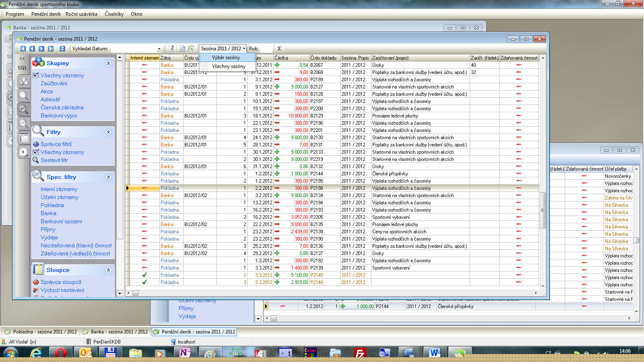Click the Akce link under Skupiny
Screen dimensions: 644x362
point(47,91)
